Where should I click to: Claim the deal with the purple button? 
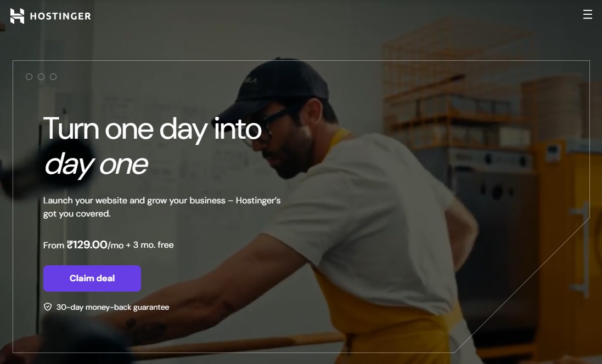point(92,278)
